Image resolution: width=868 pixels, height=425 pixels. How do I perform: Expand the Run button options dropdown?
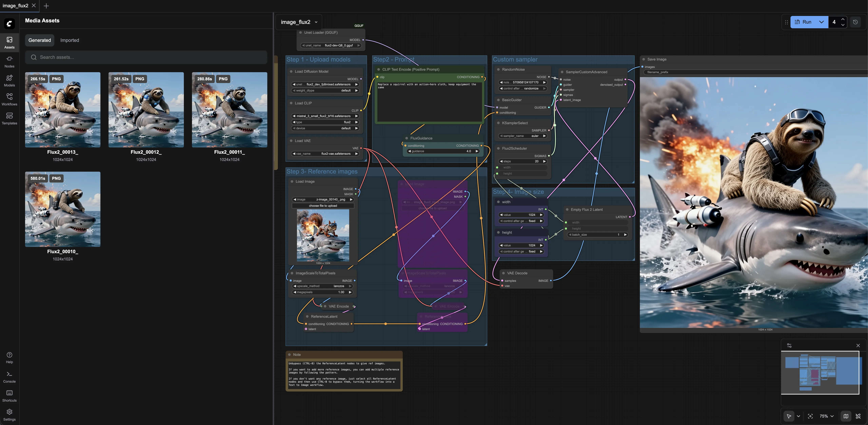[x=821, y=22]
